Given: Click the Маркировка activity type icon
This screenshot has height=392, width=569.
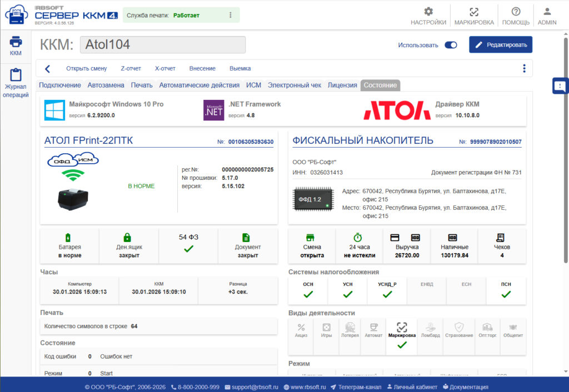Looking at the screenshot, I should [x=402, y=327].
